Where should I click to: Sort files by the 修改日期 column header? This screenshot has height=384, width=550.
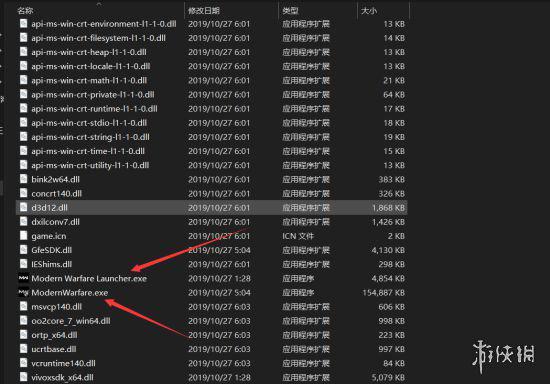[203, 11]
